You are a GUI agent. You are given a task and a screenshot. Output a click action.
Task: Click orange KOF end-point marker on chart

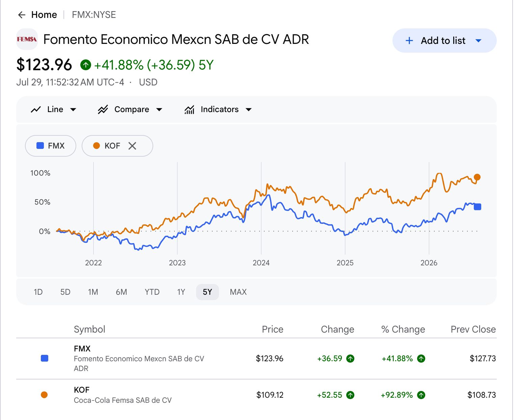477,177
